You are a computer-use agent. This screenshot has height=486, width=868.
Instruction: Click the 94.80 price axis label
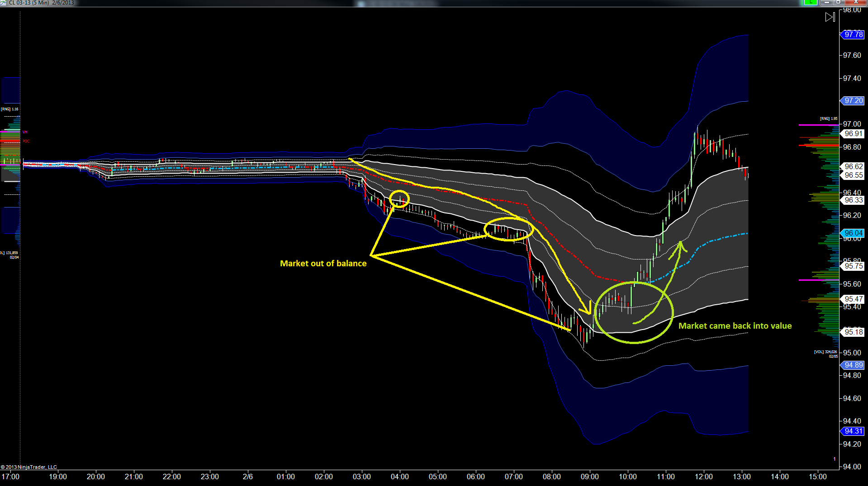click(852, 375)
